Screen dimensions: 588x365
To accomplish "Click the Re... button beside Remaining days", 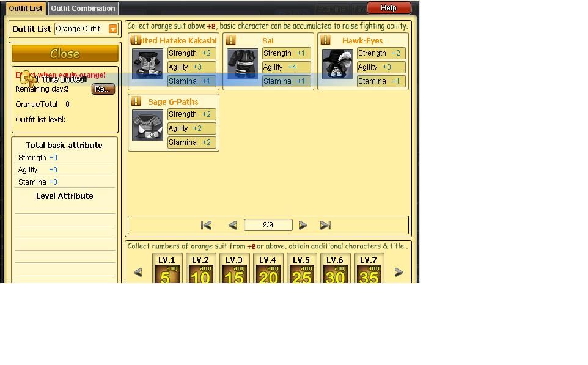I will pos(103,89).
